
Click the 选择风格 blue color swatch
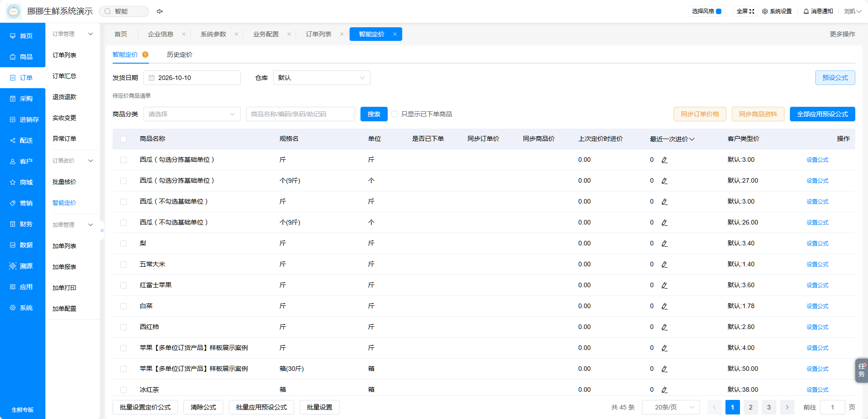(719, 11)
